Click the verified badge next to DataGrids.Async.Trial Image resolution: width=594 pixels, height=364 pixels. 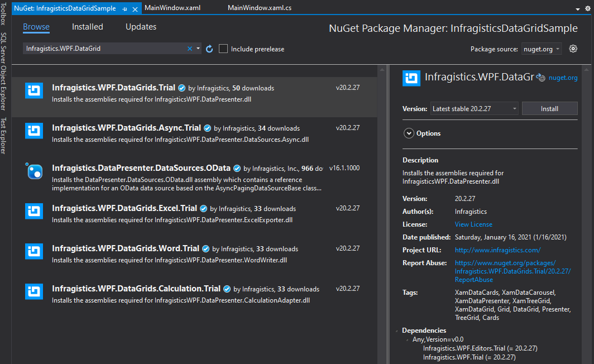(x=207, y=128)
